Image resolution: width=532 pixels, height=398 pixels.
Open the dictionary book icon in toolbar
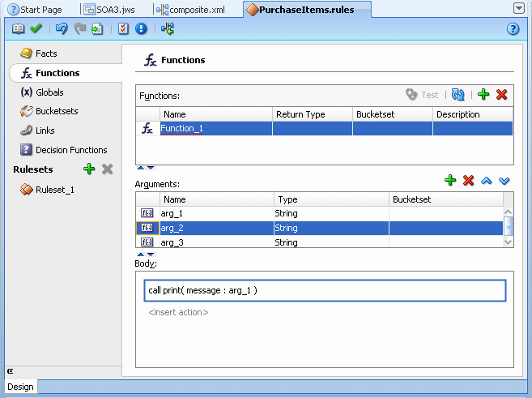pyautogui.click(x=18, y=29)
